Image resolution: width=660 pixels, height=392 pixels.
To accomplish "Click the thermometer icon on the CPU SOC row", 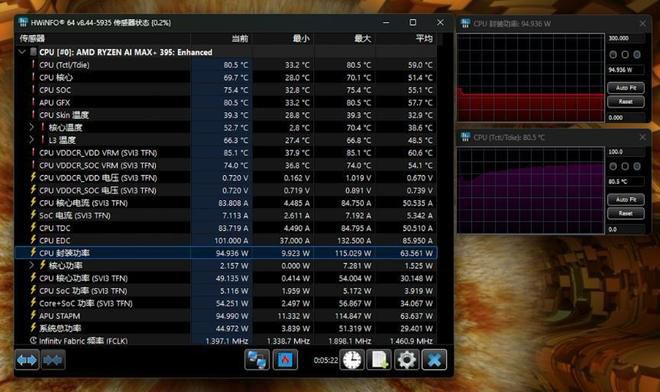I will pos(33,90).
